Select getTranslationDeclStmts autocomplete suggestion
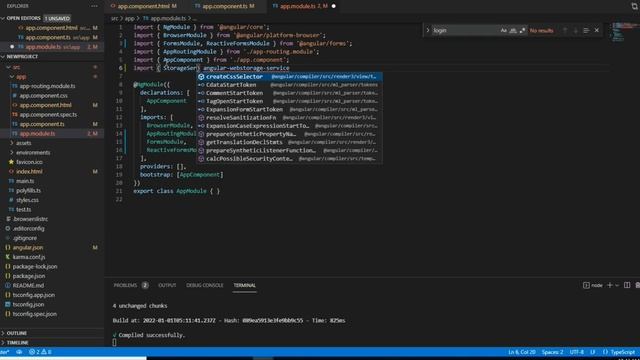The height and width of the screenshot is (360, 640). point(289,142)
